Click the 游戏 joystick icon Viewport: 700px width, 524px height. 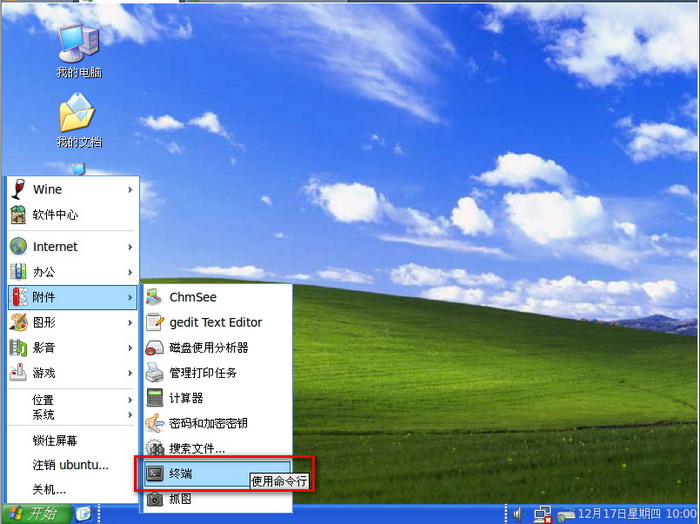coord(18,373)
